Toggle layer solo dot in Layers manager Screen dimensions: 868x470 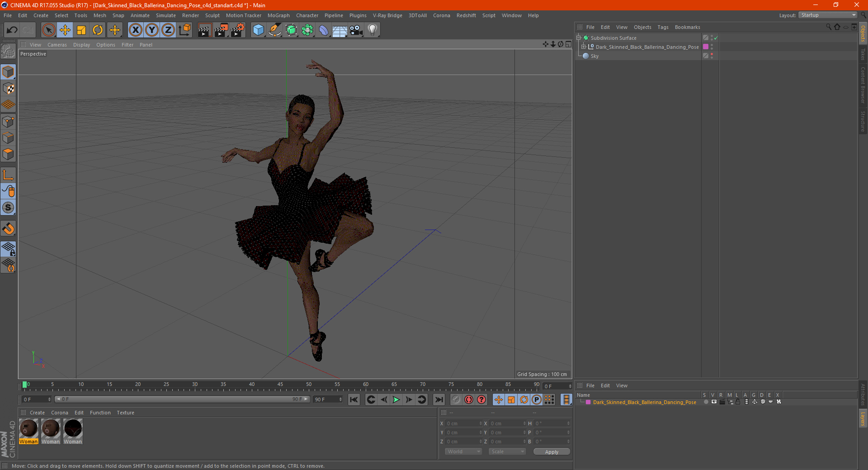click(x=706, y=402)
